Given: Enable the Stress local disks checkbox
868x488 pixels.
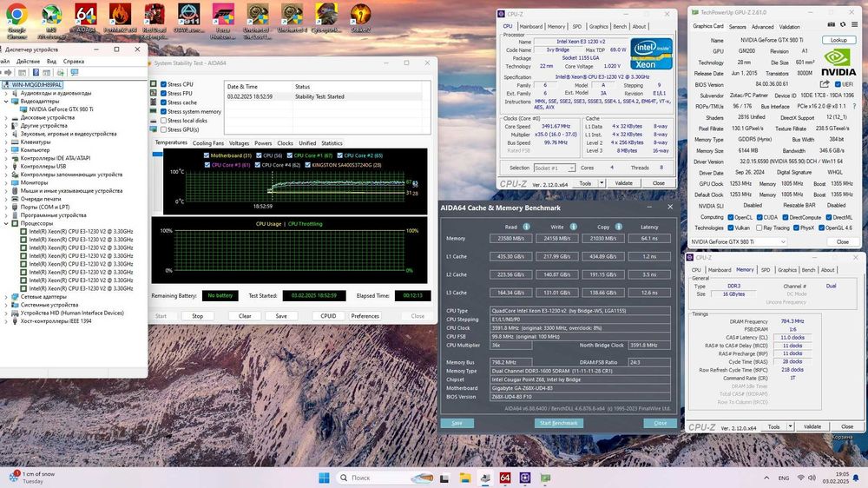Looking at the screenshot, I should pos(162,120).
